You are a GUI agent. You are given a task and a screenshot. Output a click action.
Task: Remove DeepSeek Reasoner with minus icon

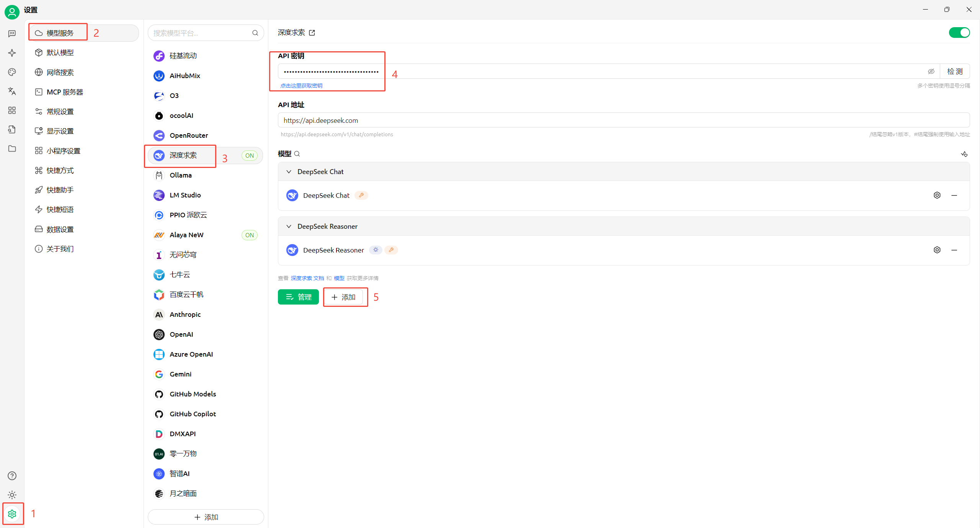(x=954, y=250)
